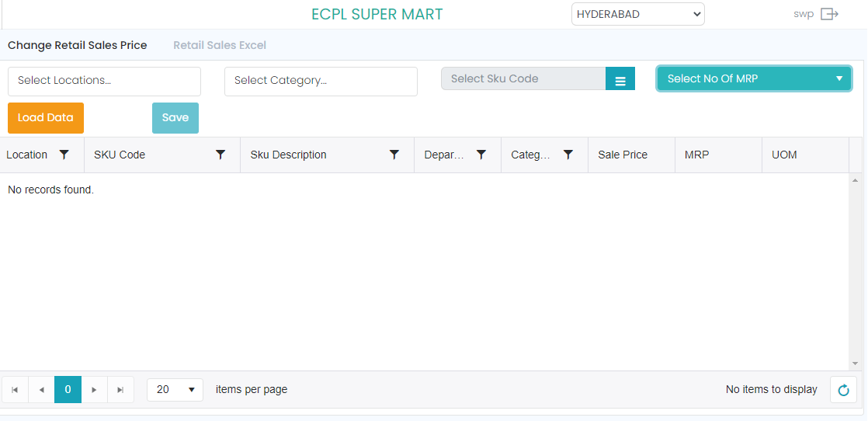Switch to Retail Sales Excel tab
The width and height of the screenshot is (868, 421).
click(220, 45)
